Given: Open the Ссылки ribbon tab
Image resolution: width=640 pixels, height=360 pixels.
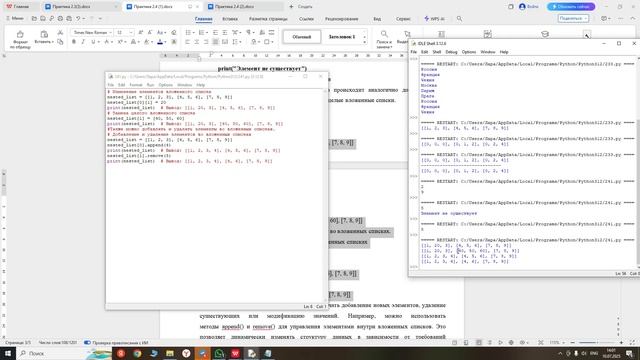Looking at the screenshot, I should pos(306,19).
